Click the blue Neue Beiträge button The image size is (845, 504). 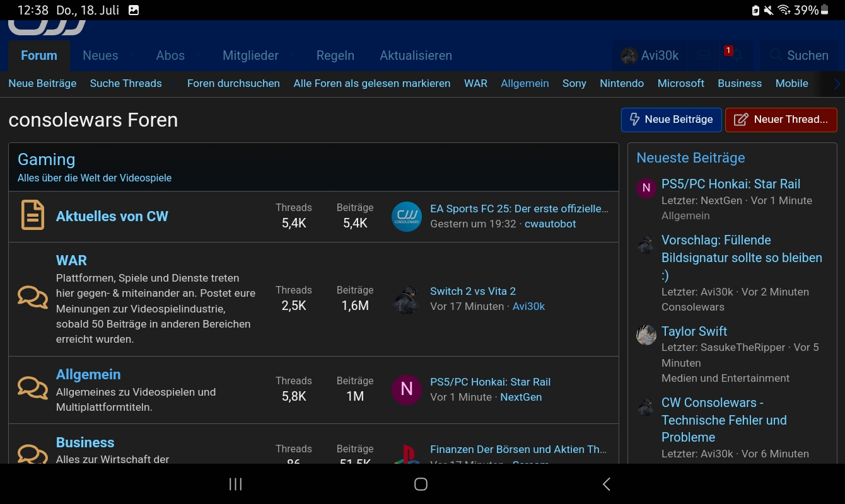[x=672, y=120]
